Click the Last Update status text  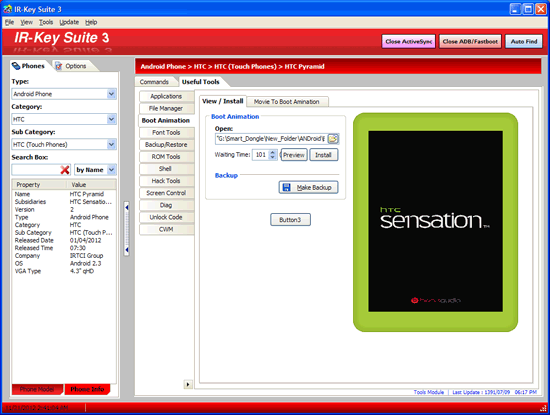[495, 392]
